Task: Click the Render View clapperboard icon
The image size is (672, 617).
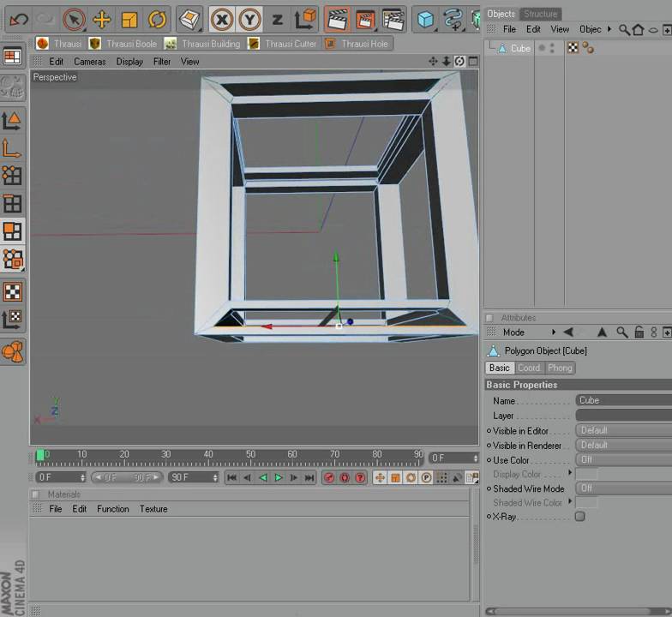Action: pos(337,19)
